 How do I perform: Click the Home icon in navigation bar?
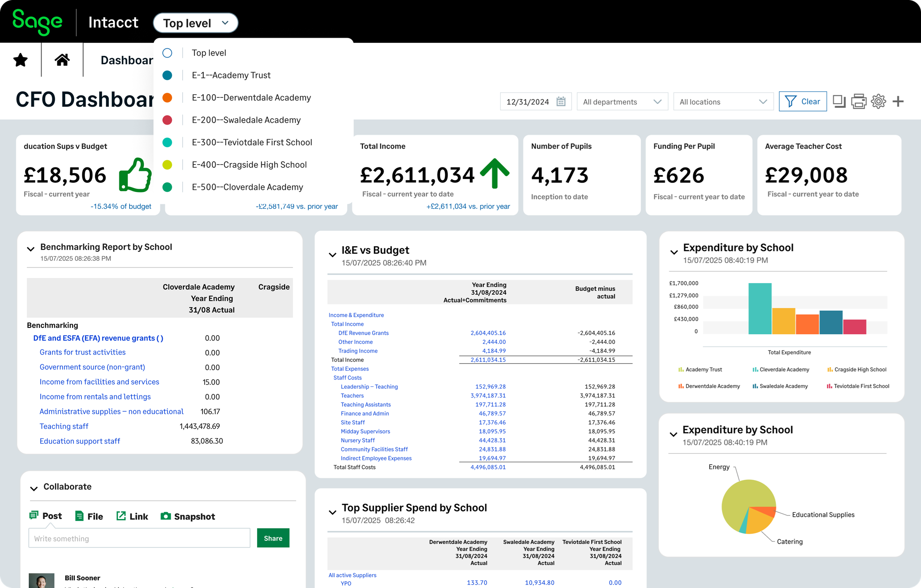click(x=62, y=60)
